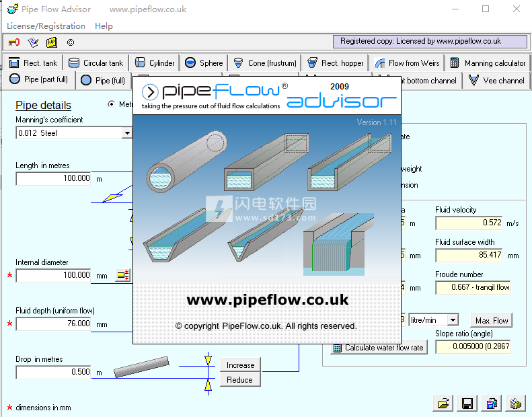The width and height of the screenshot is (532, 417).
Task: Click www.pipeflow.co.uk text on splash
Action: [268, 300]
